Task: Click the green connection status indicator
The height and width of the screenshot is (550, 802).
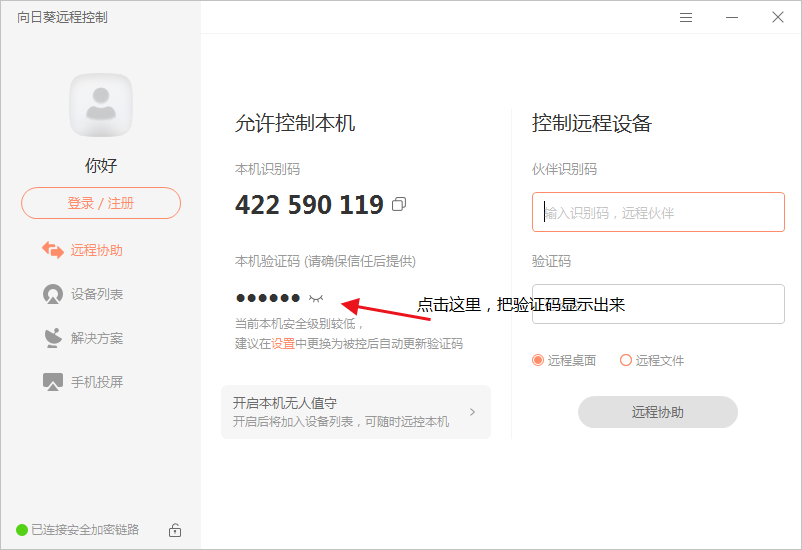Action: (x=21, y=530)
